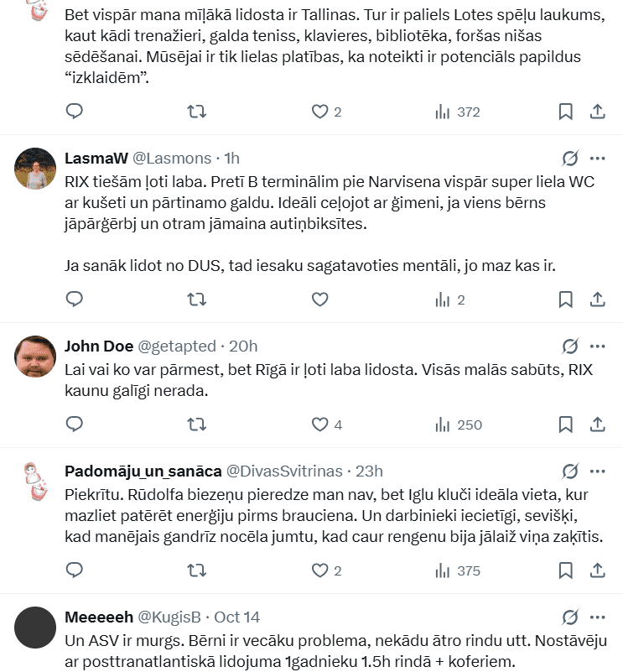Click John Doe's profile avatar
This screenshot has height=672, width=623.
(x=35, y=357)
